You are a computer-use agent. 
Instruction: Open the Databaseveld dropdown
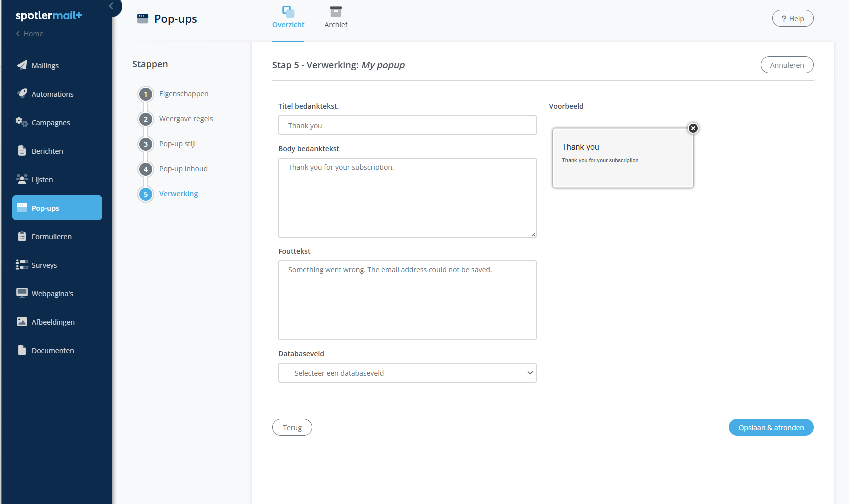(407, 373)
